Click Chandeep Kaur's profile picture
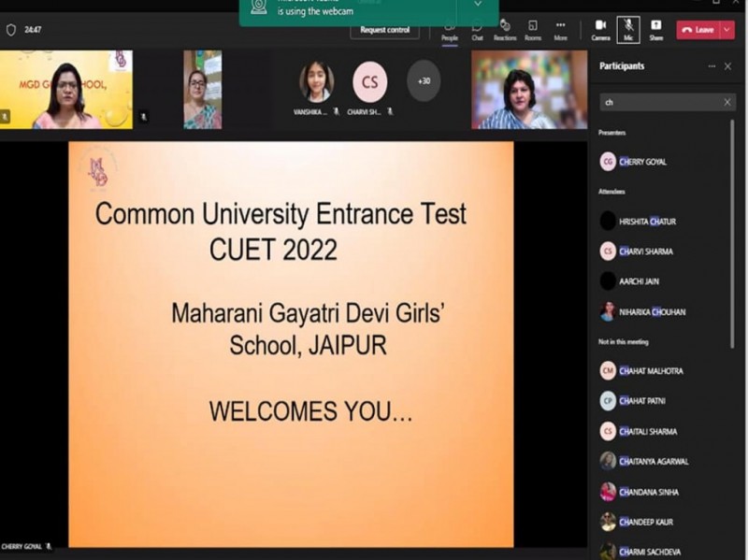Viewport: 748px width, 560px height. tap(608, 522)
